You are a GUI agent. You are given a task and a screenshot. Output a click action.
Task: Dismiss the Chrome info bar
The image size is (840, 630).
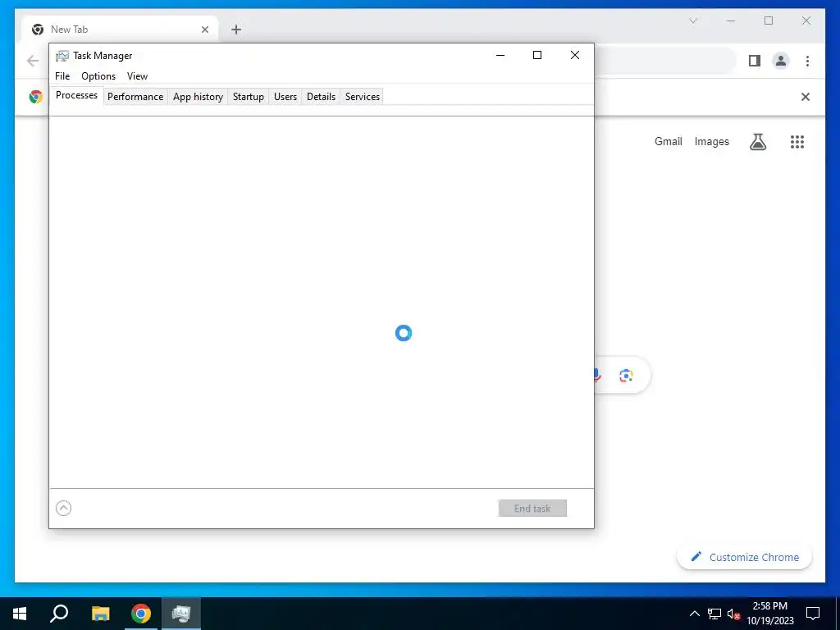tap(806, 97)
